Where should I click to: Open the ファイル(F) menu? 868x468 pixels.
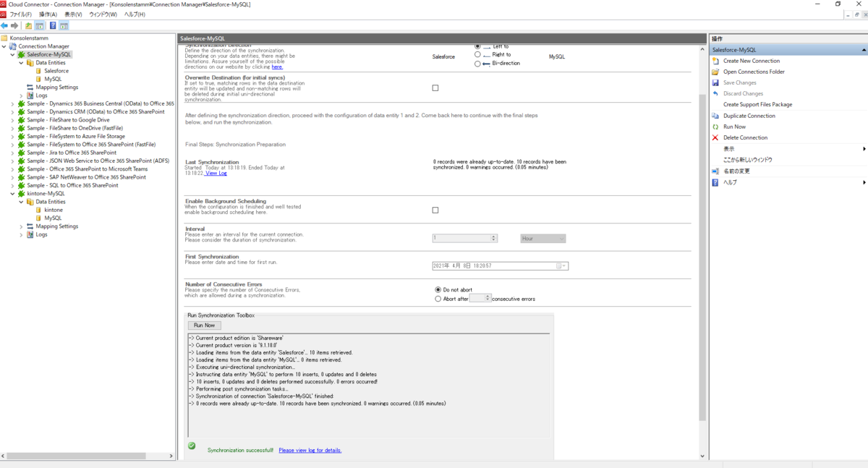point(20,14)
